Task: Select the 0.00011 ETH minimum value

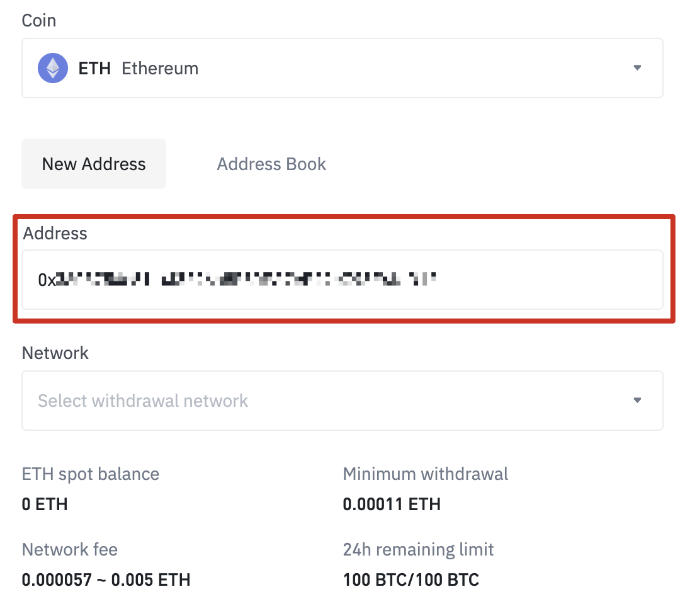Action: (x=392, y=505)
